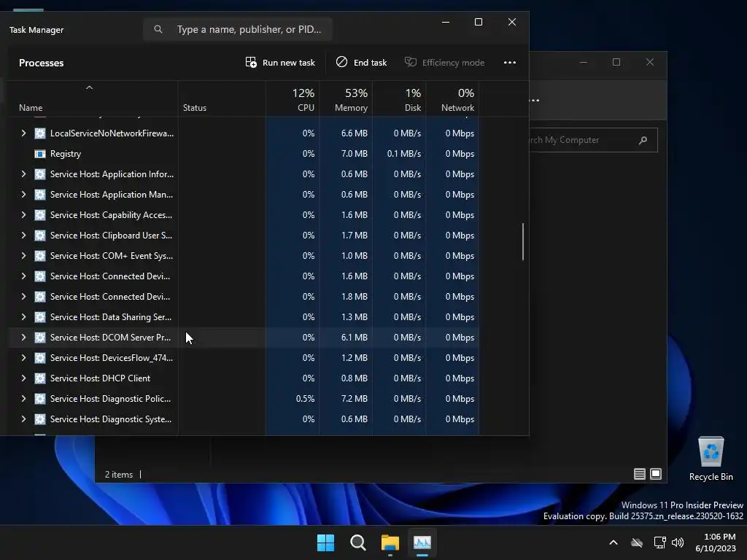Click gear icon of Service Host: Diagnostic Polic
This screenshot has width=747, height=560.
click(40, 399)
